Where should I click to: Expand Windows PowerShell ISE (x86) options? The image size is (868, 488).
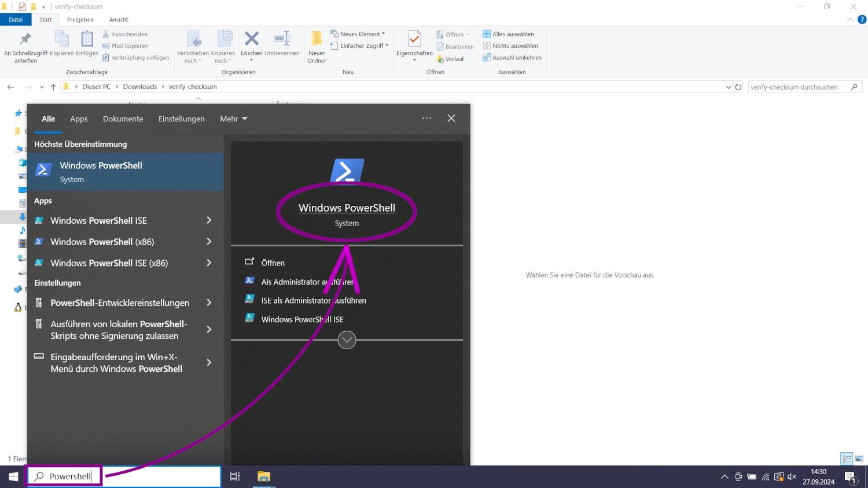click(209, 263)
